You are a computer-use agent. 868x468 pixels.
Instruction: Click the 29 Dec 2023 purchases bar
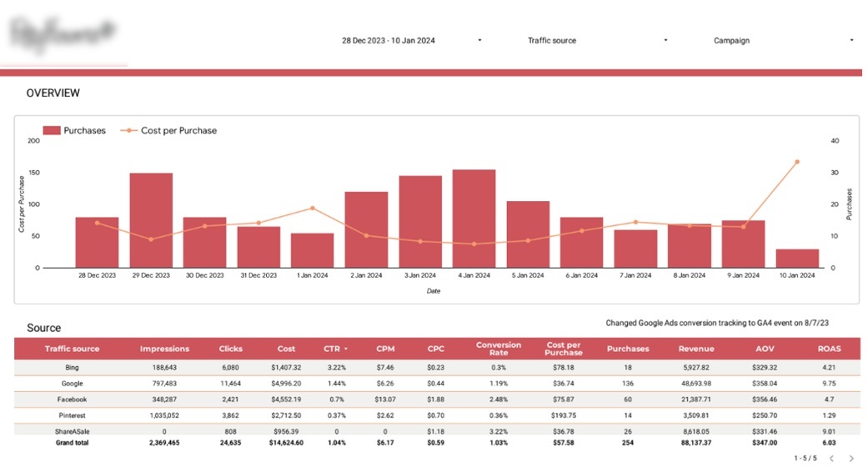[x=151, y=220]
